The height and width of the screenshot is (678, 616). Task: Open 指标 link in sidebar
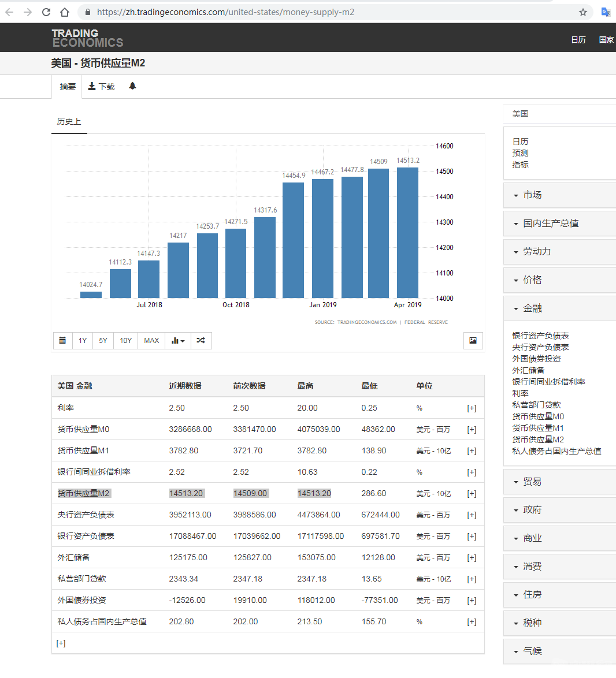520,165
